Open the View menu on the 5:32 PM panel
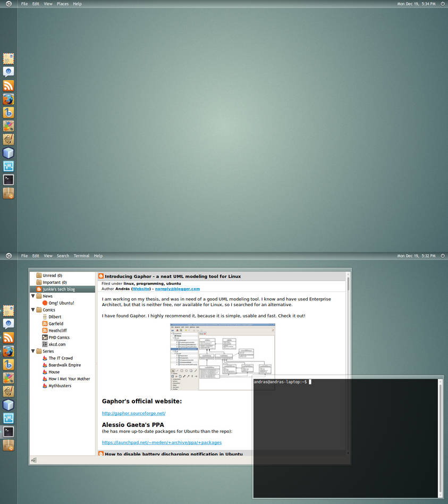Viewport: 448px width, 504px height. (48, 256)
